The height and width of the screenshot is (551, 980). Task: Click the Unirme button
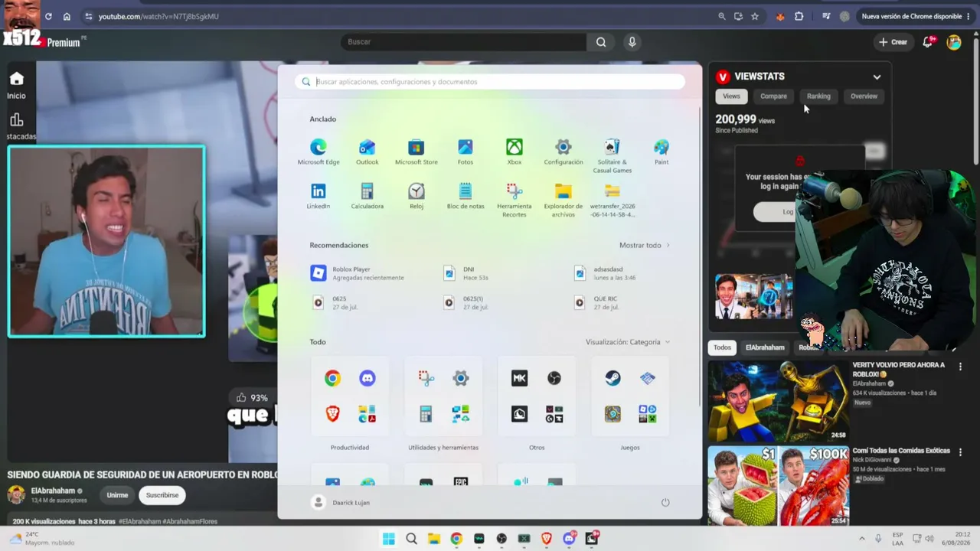pyautogui.click(x=117, y=495)
